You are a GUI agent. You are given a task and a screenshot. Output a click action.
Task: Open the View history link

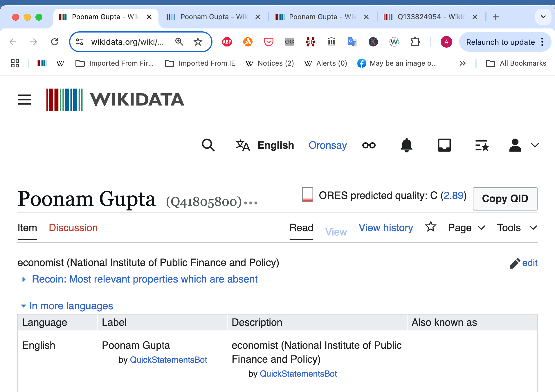coord(386,228)
